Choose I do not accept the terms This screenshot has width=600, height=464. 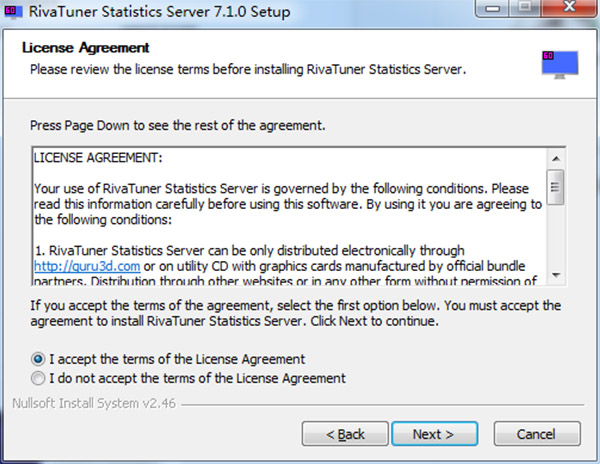[x=39, y=378]
